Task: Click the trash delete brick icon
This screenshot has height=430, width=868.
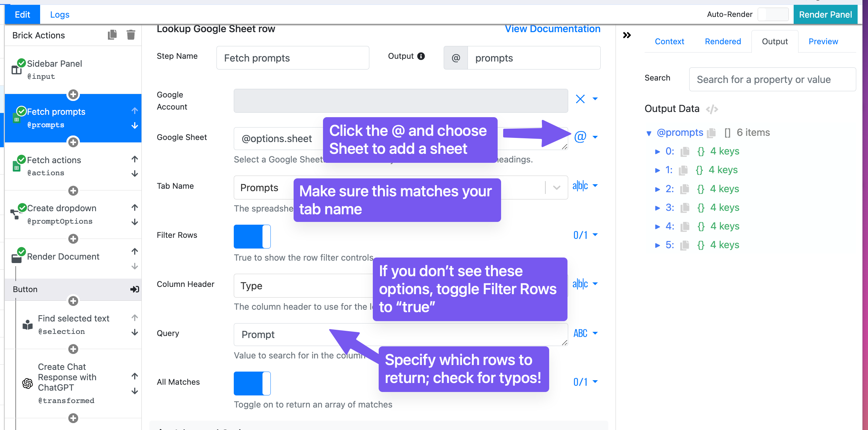Action: [x=131, y=35]
